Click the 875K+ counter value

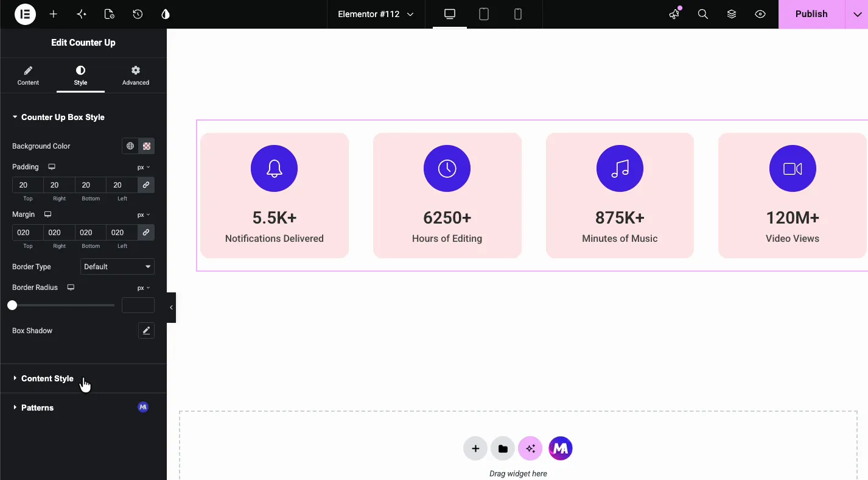click(620, 217)
